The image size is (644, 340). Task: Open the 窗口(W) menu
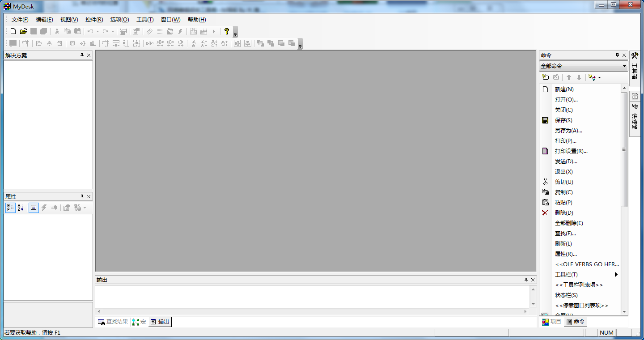coord(170,20)
